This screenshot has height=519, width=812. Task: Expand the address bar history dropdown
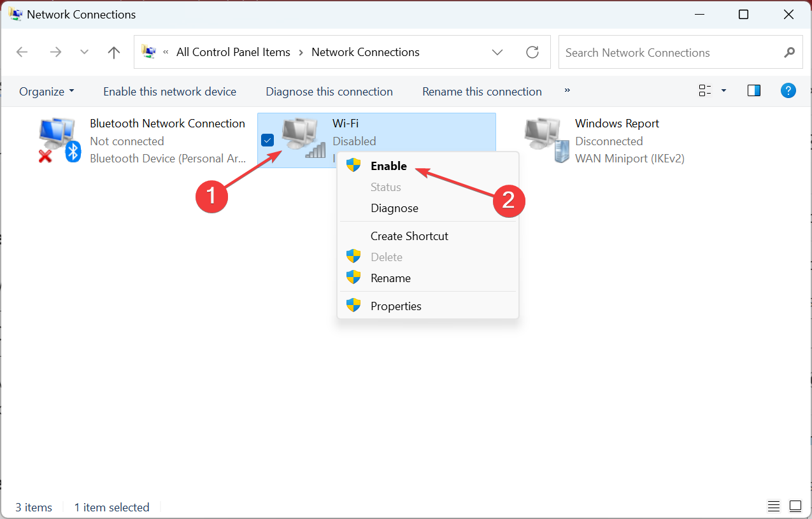(497, 52)
